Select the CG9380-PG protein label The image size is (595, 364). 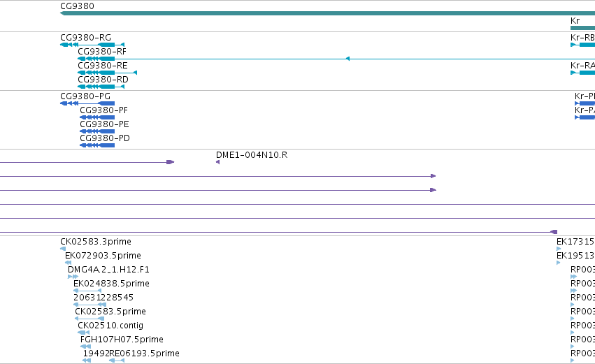(x=85, y=96)
